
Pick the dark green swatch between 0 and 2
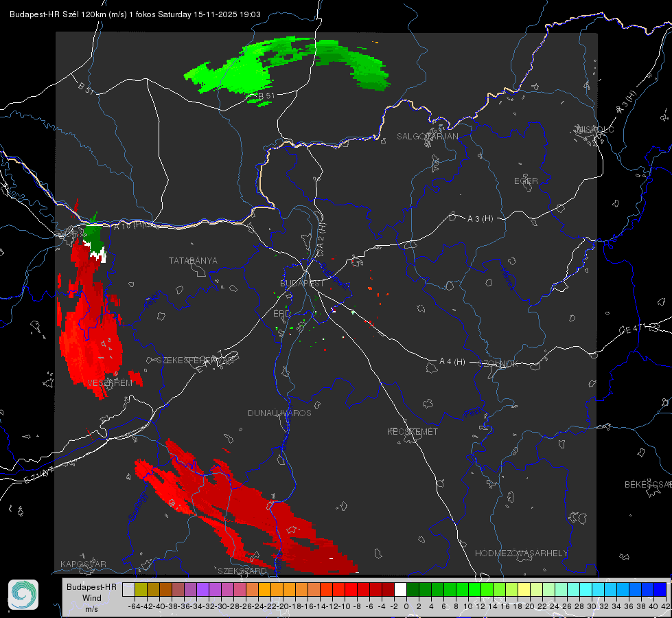tap(413, 589)
